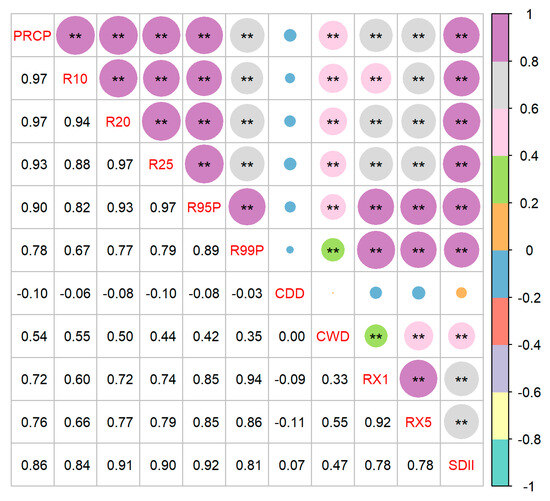Screen dimensions: 550x501
Task: Click the orange 0 to 0.2 colorbar segment
Action: [500, 227]
